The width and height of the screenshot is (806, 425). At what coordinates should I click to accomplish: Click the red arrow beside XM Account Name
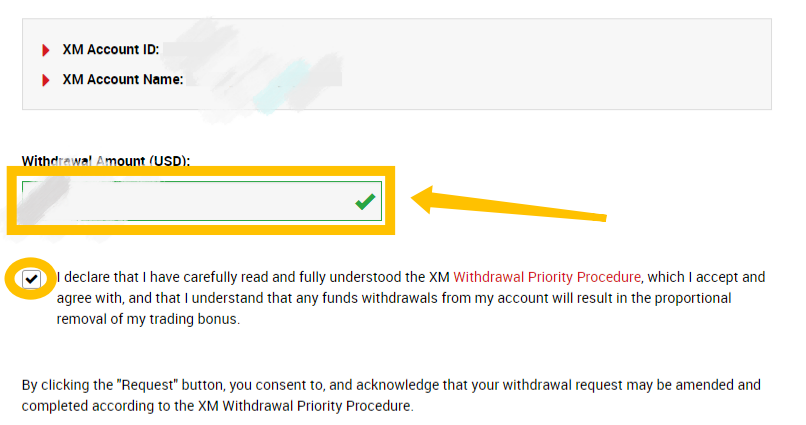coord(46,80)
